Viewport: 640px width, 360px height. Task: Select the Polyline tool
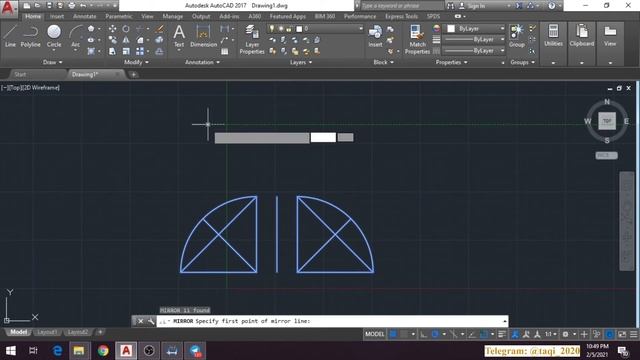click(31, 36)
